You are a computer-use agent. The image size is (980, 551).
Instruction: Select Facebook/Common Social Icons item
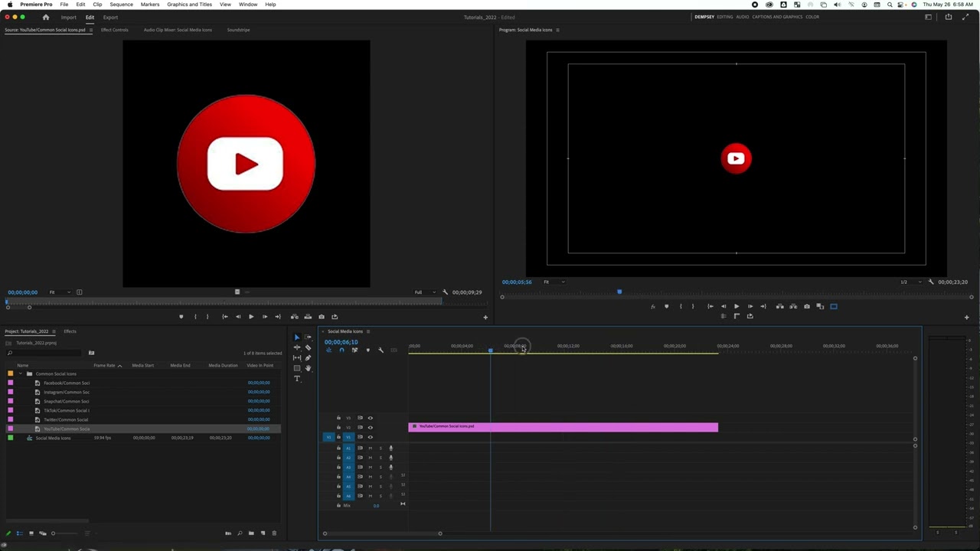point(67,383)
